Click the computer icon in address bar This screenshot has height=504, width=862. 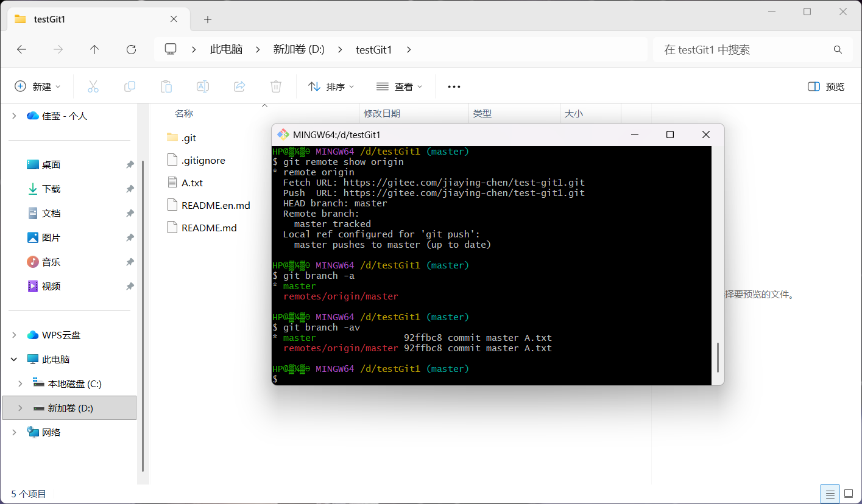pos(171,49)
